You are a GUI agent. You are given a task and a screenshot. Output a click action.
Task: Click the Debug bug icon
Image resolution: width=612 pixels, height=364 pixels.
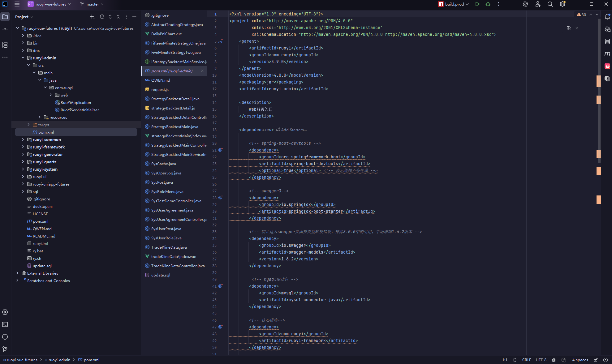coord(488,4)
